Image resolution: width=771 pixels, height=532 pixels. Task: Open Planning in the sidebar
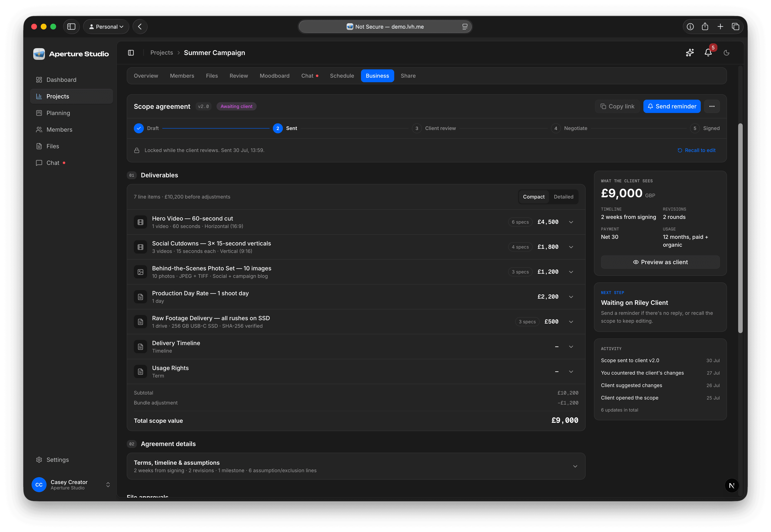pos(71,113)
